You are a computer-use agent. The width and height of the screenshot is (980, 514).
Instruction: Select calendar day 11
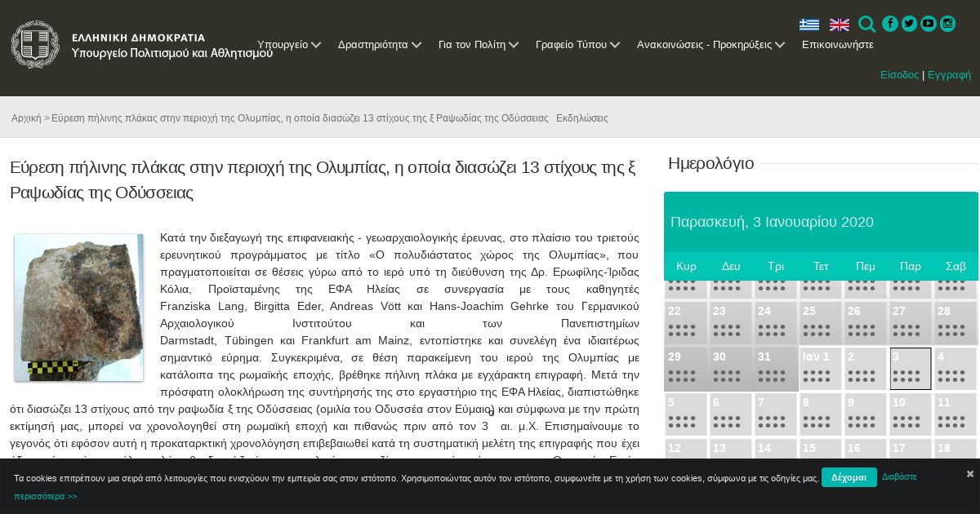[955, 414]
